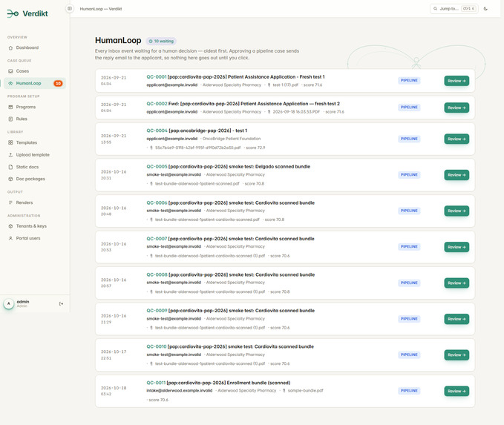
Task: Click 'HumanLoop — Verdikt' breadcrumb title
Action: (101, 9)
